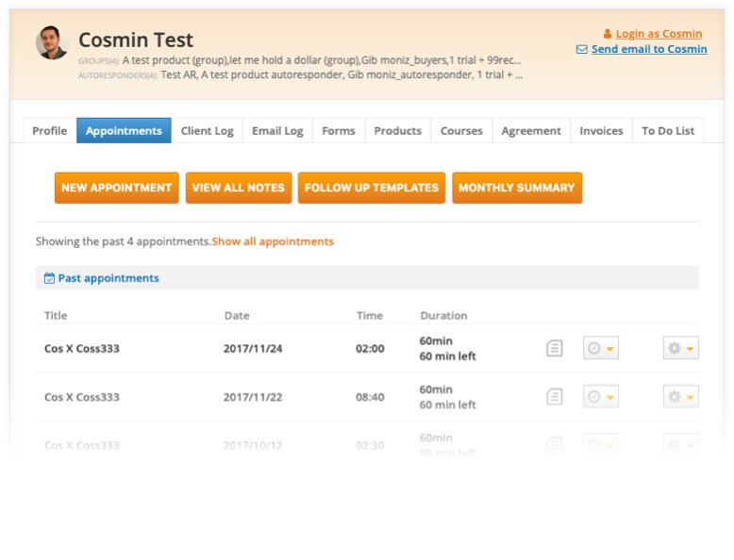Open the Email Log tab
This screenshot has height=560, width=734.
277,131
